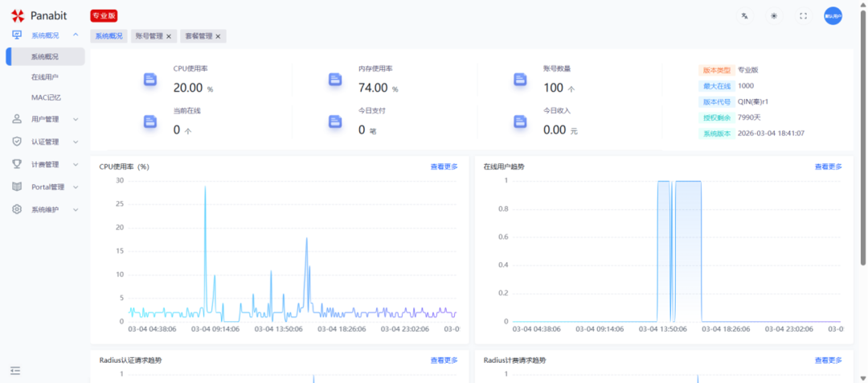Collapse the 系统概况 sidebar group chevron
The image size is (868, 383).
[76, 35]
